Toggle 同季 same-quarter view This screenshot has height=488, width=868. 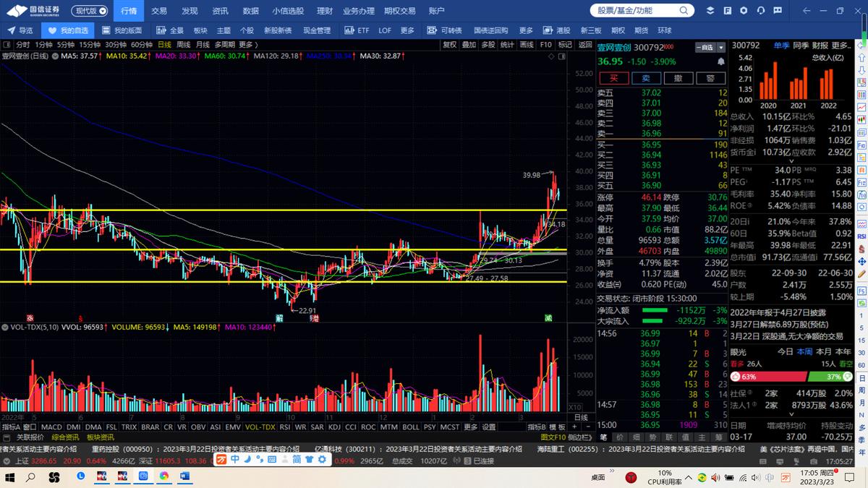800,45
